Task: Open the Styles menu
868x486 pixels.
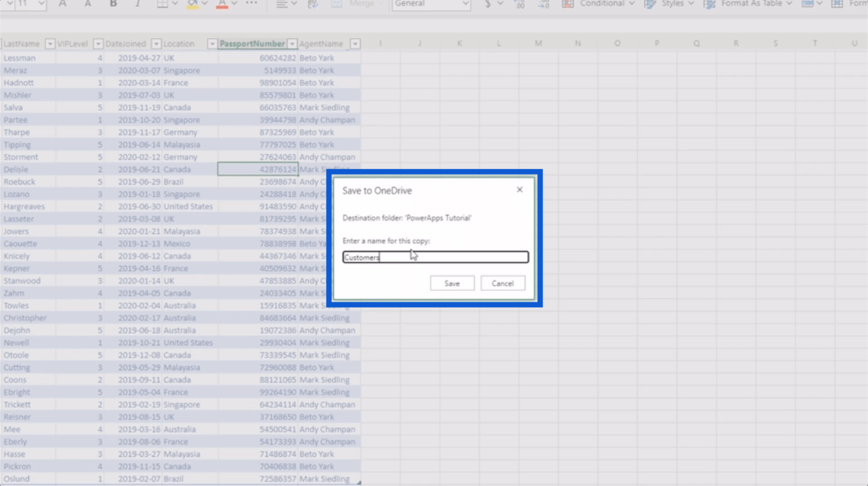Action: coord(669,4)
